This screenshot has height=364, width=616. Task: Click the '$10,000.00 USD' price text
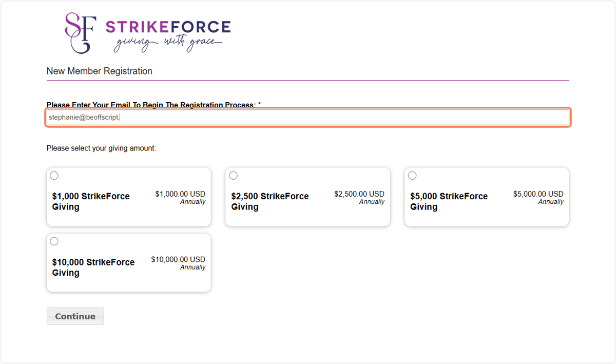pyautogui.click(x=178, y=260)
